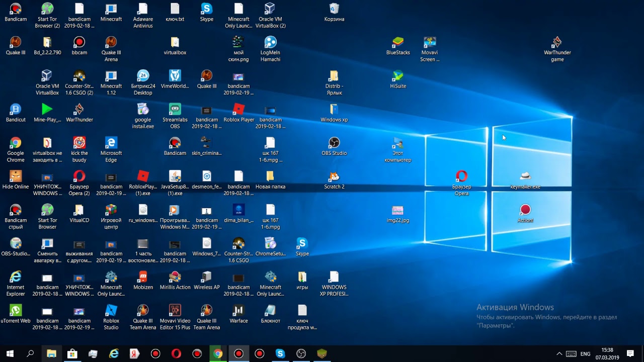644x362 pixels.
Task: Select the Bandicam стрый shortcut
Action: [16, 217]
